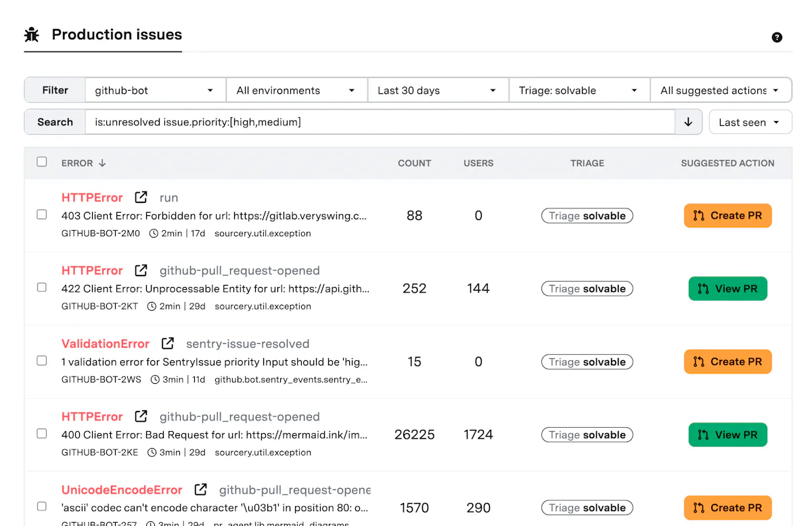This screenshot has height=526, width=812.
Task: Open HTTPError title link for 403 Forbidden
Action: click(92, 198)
